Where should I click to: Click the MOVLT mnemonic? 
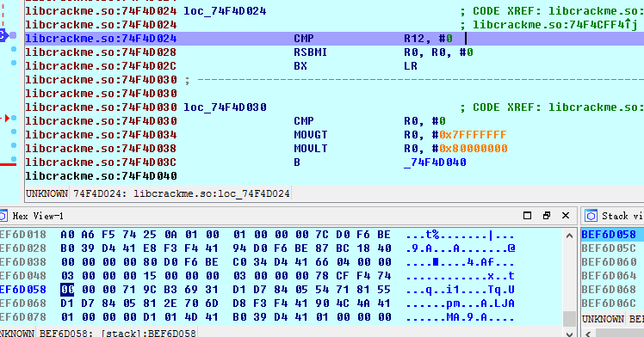(x=310, y=149)
